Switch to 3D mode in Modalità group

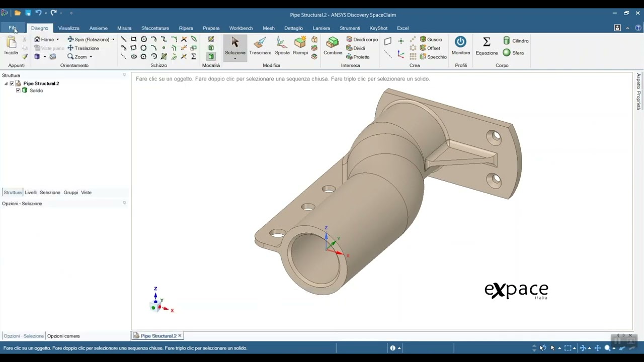click(211, 56)
